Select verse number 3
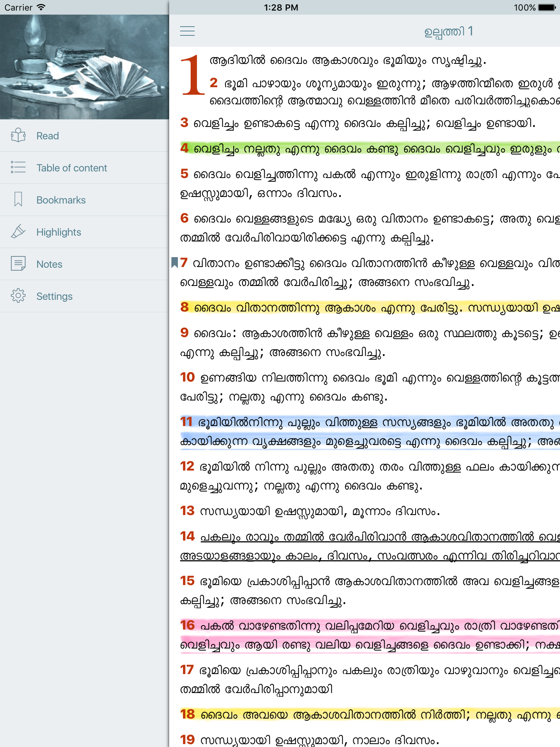The width and height of the screenshot is (560, 747). point(184,123)
